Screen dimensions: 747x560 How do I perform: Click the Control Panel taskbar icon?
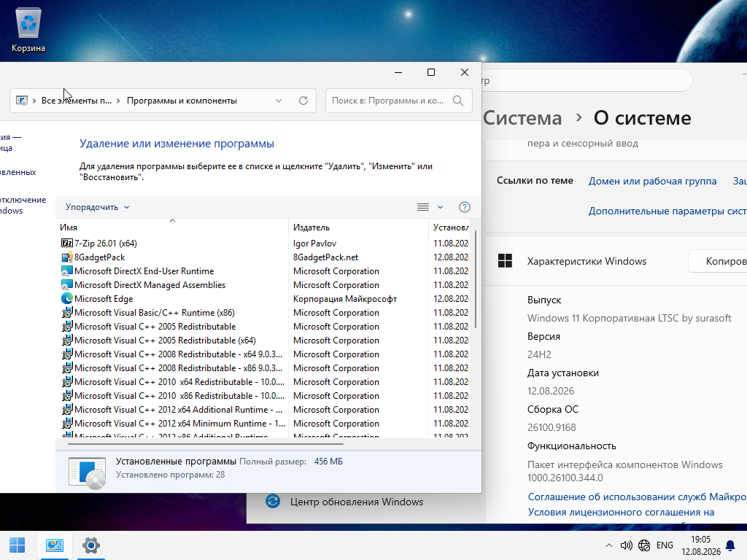click(54, 545)
